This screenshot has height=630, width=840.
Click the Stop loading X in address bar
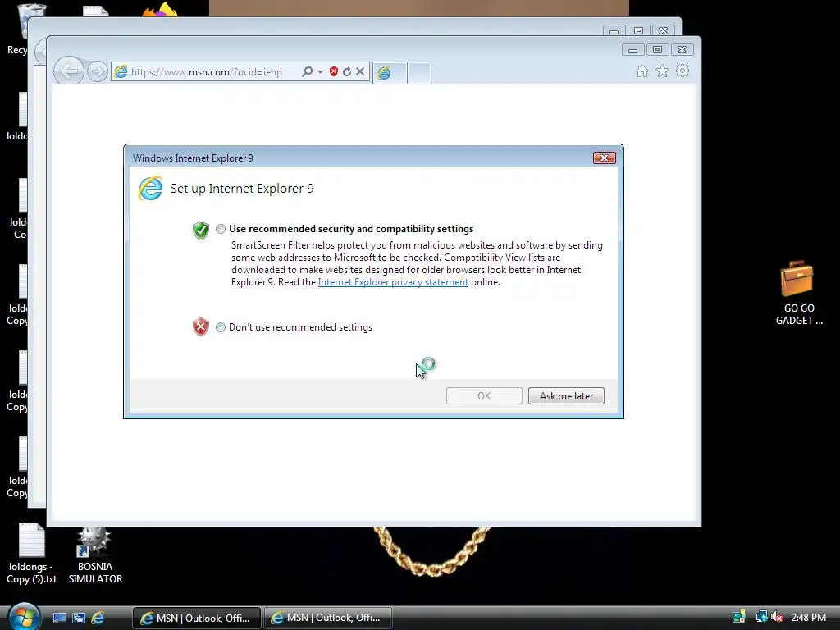pyautogui.click(x=360, y=71)
